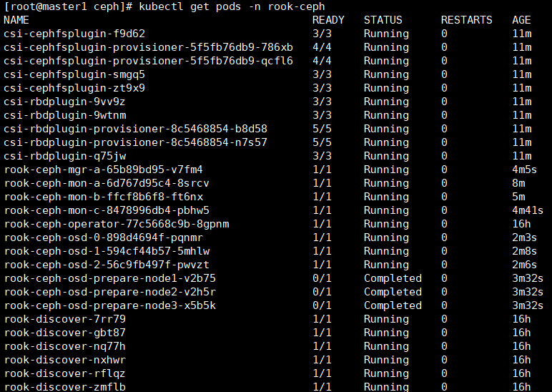
Task: Click the NAME column header
Action: (16, 20)
